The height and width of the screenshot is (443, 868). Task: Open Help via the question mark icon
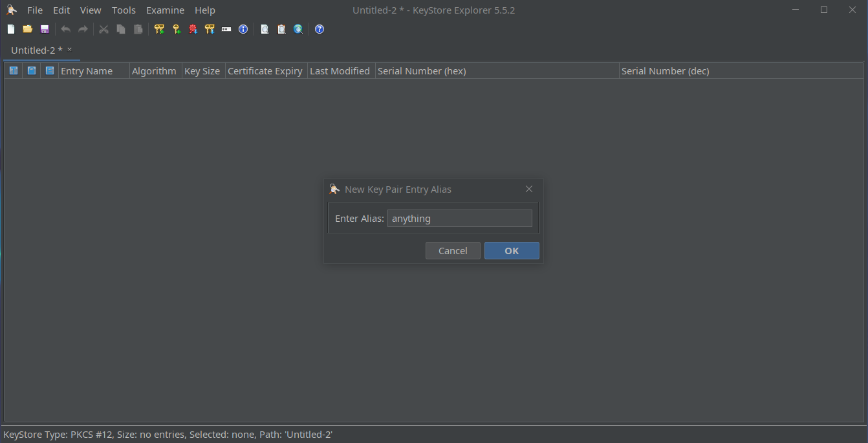[x=320, y=29]
